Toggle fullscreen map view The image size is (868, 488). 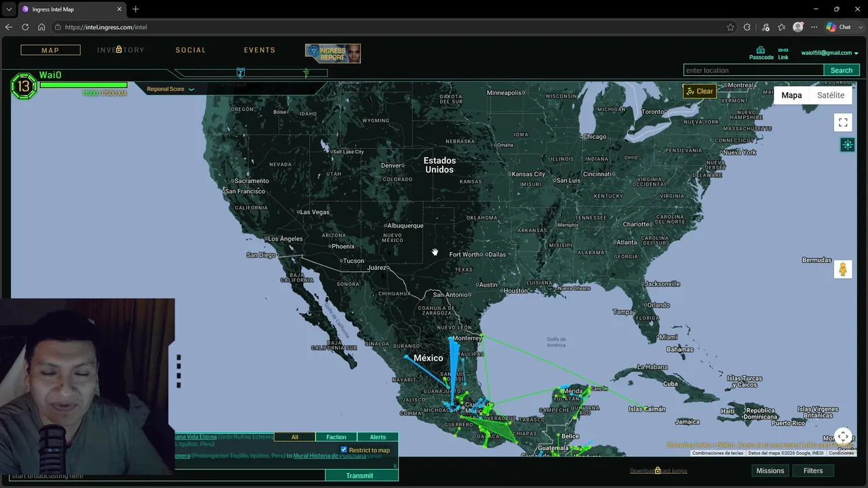coord(843,123)
